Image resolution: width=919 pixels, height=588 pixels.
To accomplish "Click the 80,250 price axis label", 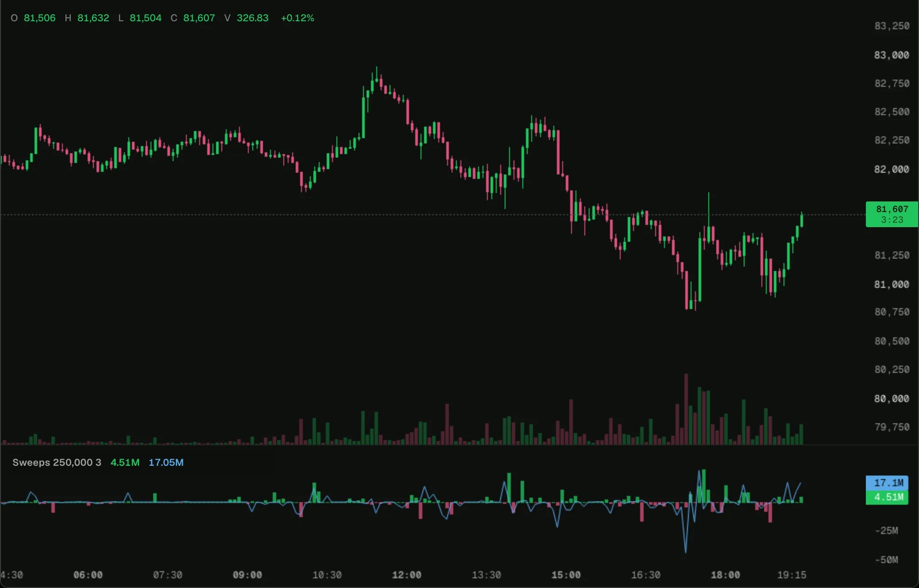I will (x=892, y=369).
